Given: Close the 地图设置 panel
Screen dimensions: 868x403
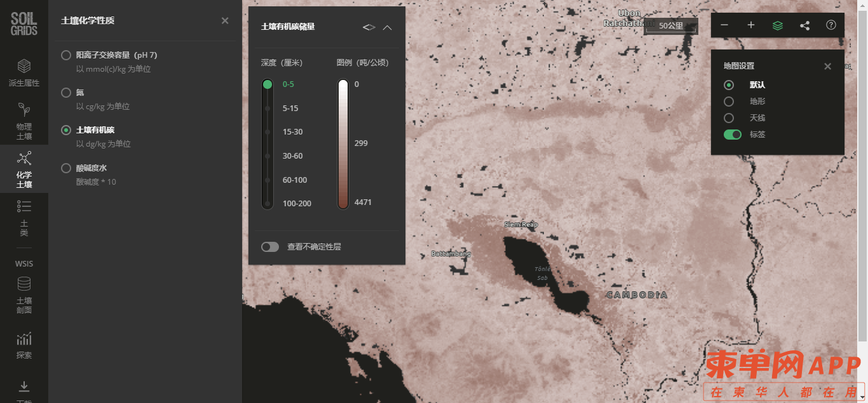Looking at the screenshot, I should tap(827, 66).
